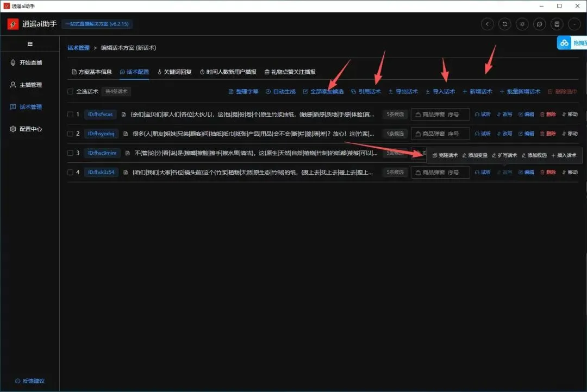Screen dimensions: 587x392
Task: Click 批量新增话术 toolbar button
Action: pyautogui.click(x=520, y=91)
